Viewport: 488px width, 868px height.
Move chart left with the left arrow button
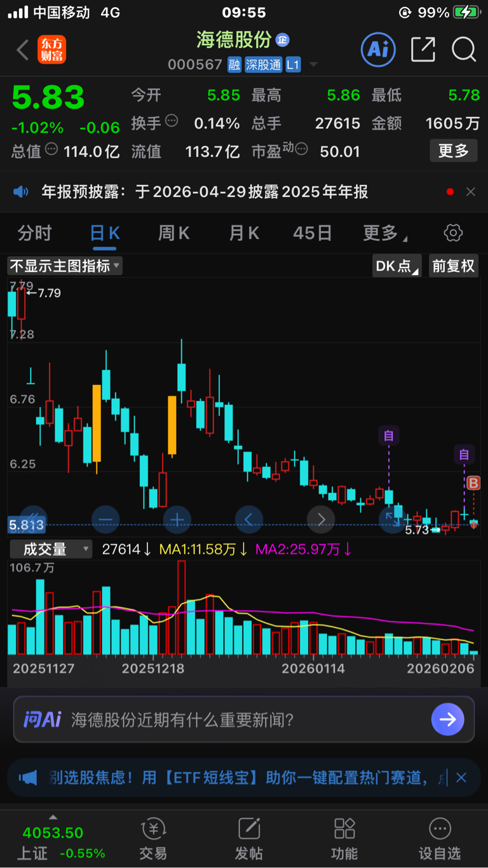click(249, 520)
